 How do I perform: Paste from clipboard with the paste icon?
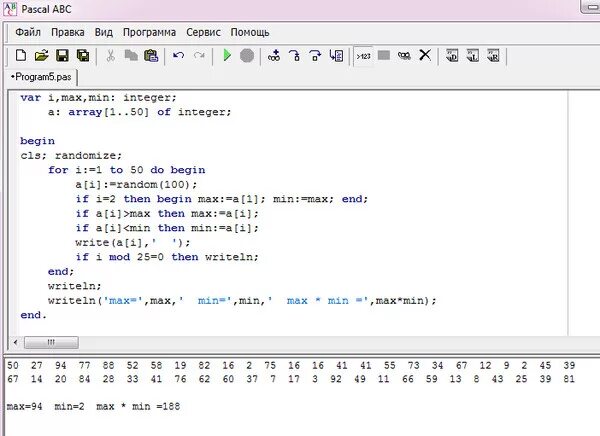152,56
